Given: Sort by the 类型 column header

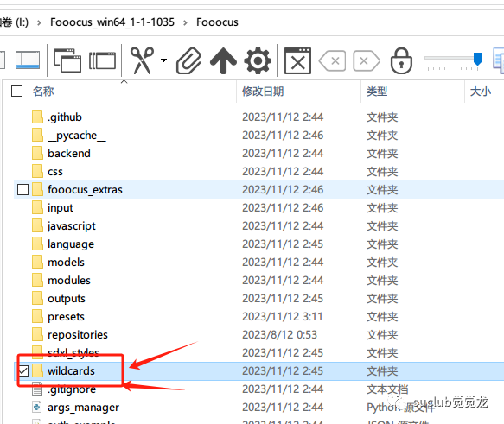Looking at the screenshot, I should (x=377, y=92).
